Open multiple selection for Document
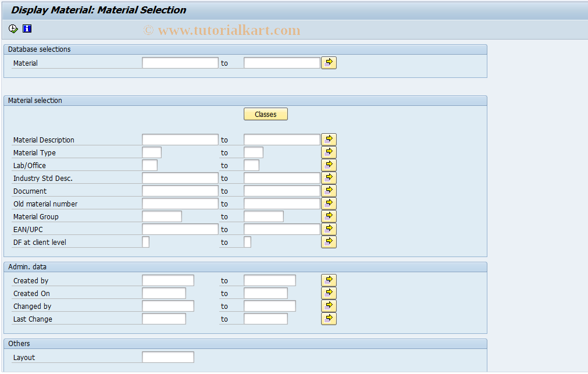Viewport: 588px width, 374px height. (329, 190)
